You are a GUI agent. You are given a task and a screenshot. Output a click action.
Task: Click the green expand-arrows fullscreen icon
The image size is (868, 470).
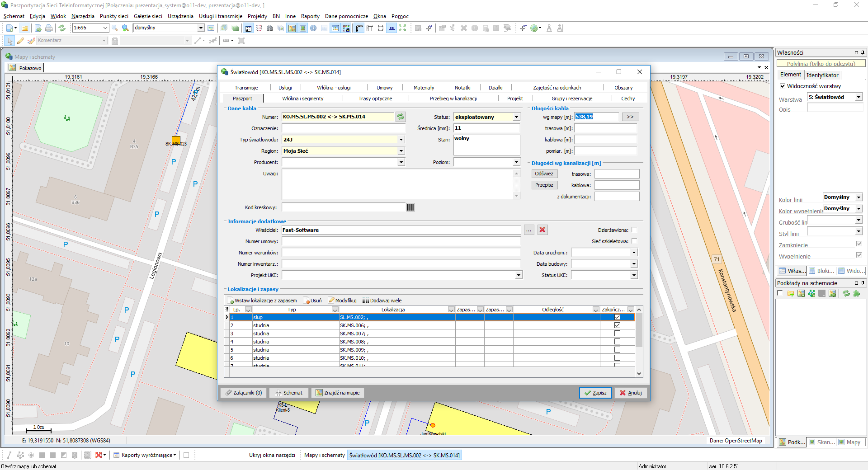pyautogui.click(x=402, y=28)
